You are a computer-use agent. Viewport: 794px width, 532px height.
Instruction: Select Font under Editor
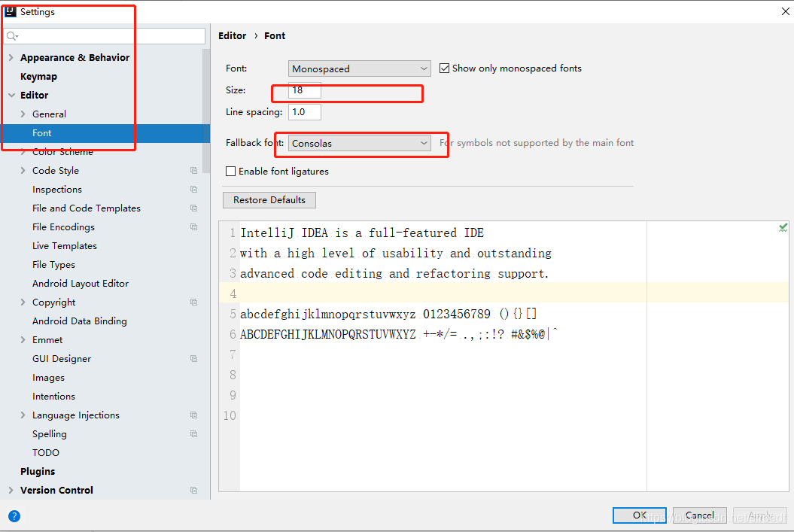[x=105, y=133]
